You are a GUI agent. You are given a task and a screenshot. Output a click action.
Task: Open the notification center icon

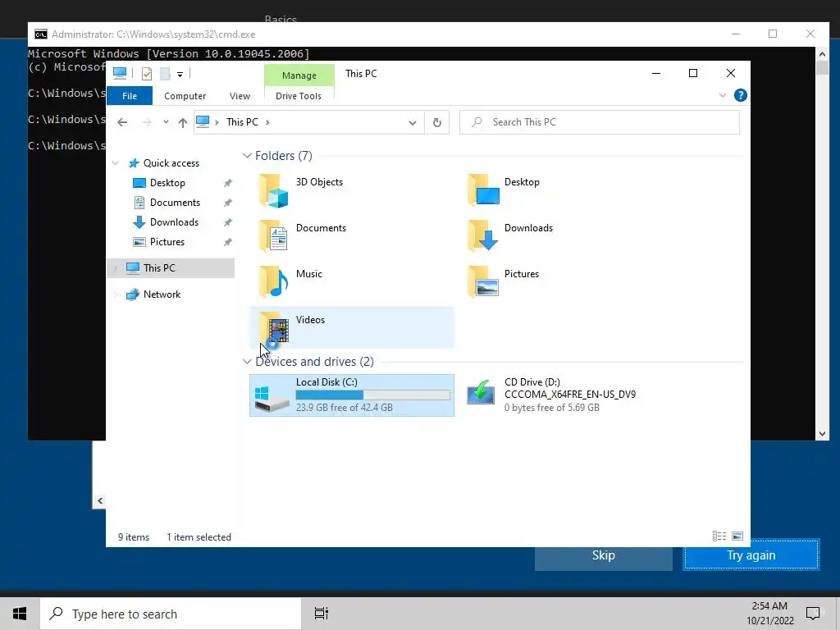pyautogui.click(x=813, y=614)
